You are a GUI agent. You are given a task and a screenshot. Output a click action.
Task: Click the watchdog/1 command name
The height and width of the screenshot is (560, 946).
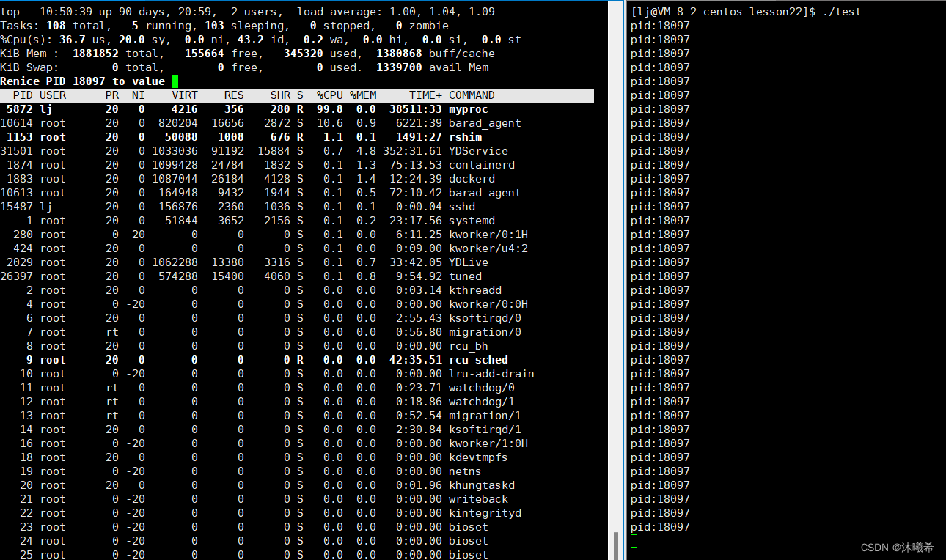(482, 402)
